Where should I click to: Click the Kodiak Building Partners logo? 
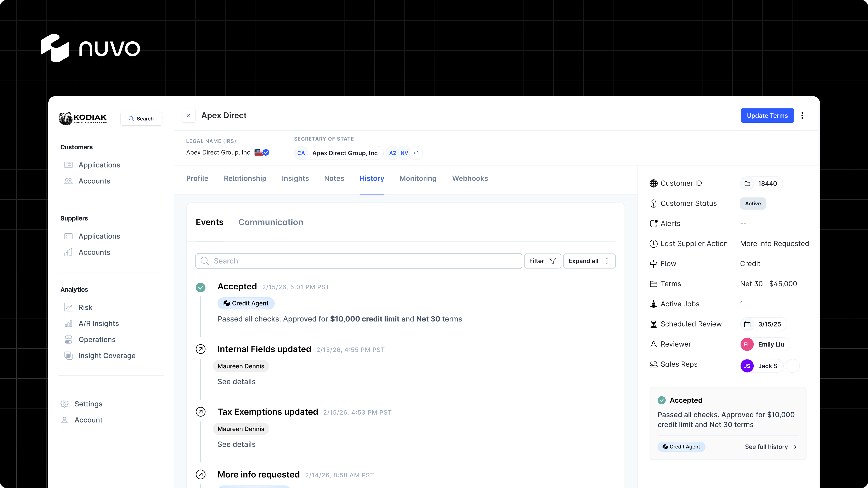coord(83,119)
